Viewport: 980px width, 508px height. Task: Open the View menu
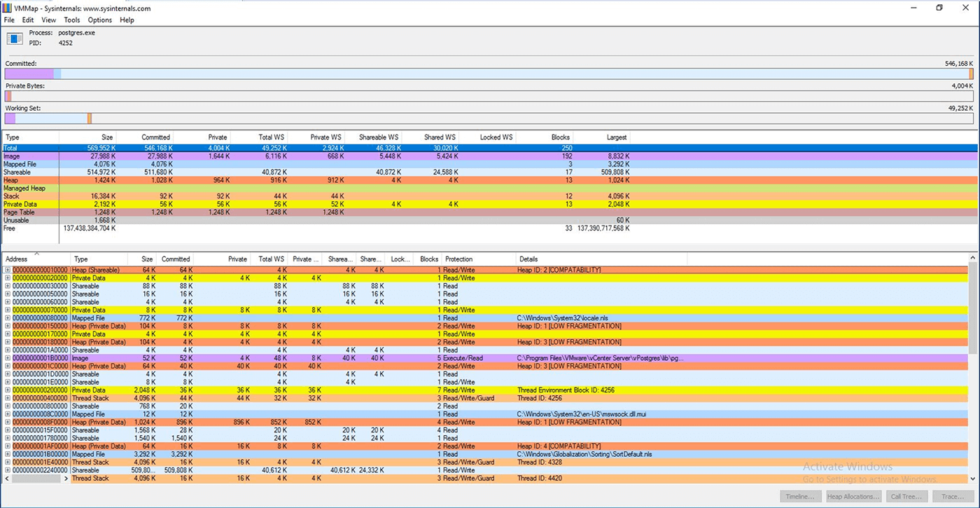(x=48, y=20)
